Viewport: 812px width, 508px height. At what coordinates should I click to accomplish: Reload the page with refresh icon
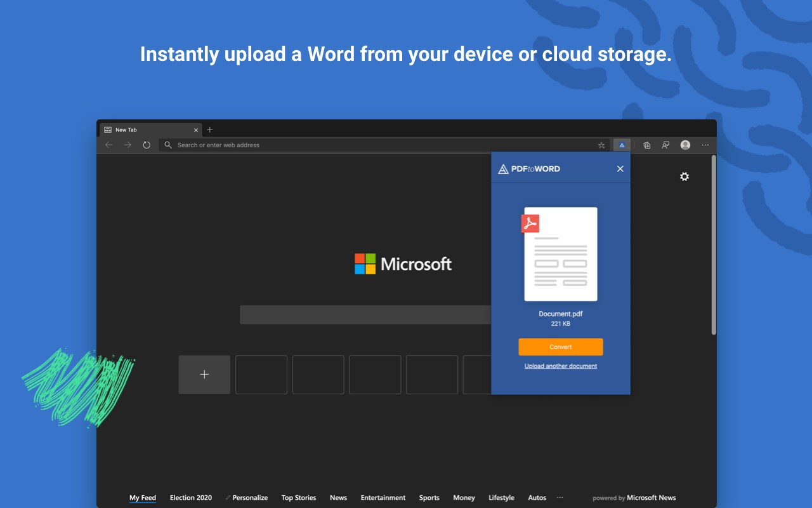click(147, 145)
